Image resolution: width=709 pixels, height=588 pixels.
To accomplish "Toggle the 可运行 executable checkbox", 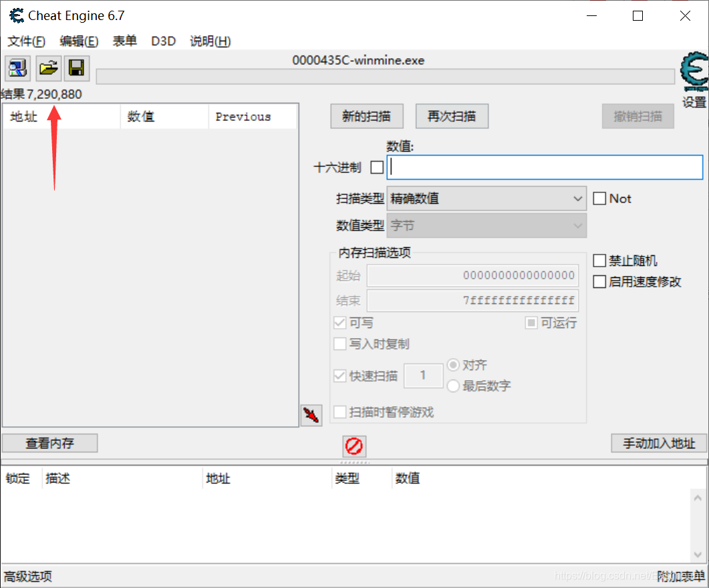I will (531, 323).
